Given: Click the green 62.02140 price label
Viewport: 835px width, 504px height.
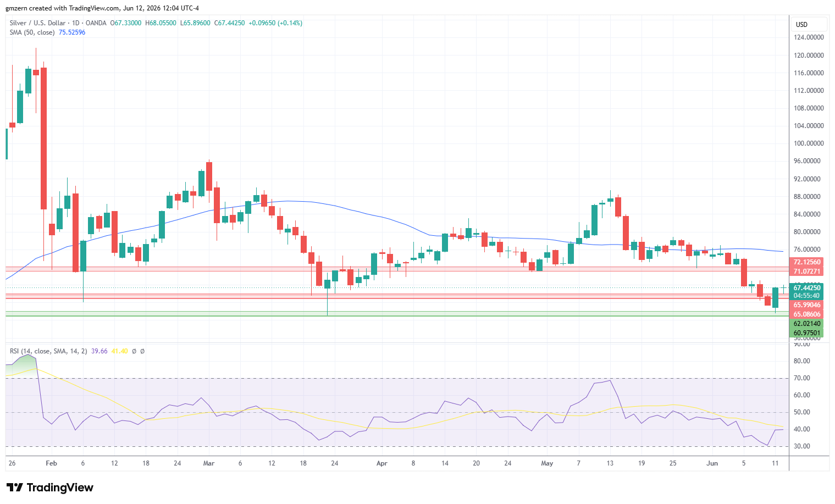Looking at the screenshot, I should click(807, 324).
